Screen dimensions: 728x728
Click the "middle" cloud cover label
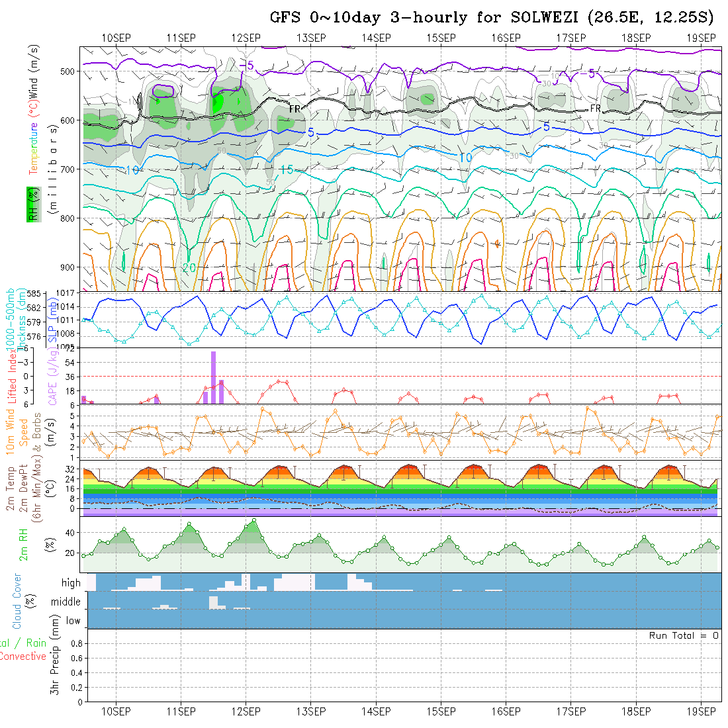click(66, 602)
